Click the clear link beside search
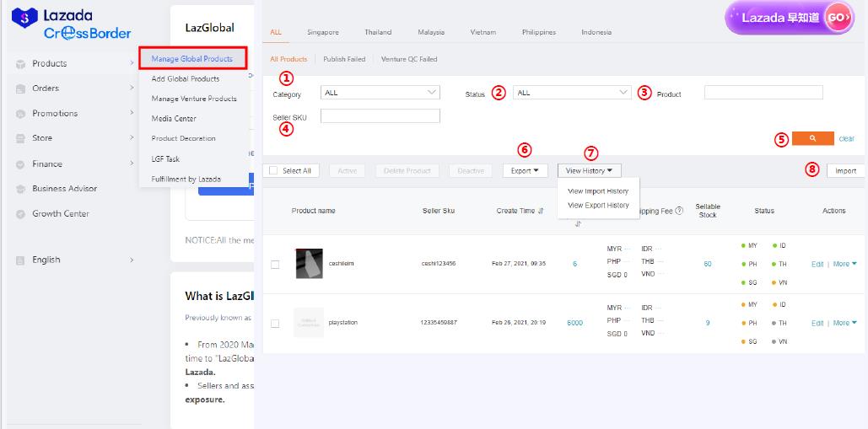The height and width of the screenshot is (429, 868). coord(846,139)
